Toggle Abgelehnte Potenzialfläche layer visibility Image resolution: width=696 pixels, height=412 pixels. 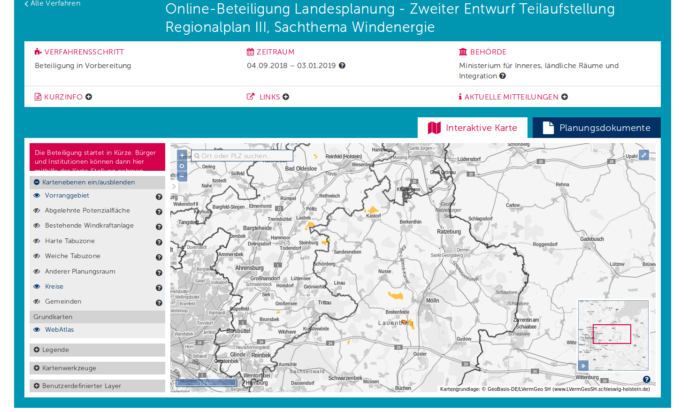[x=37, y=210]
